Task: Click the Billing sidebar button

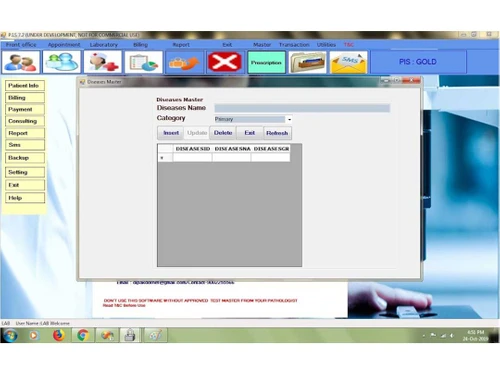Action: [25, 98]
